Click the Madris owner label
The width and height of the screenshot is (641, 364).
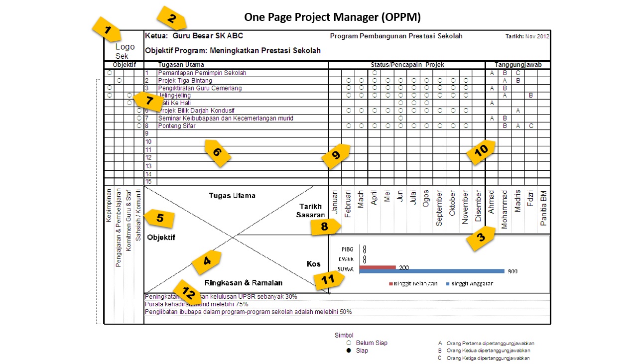point(518,201)
